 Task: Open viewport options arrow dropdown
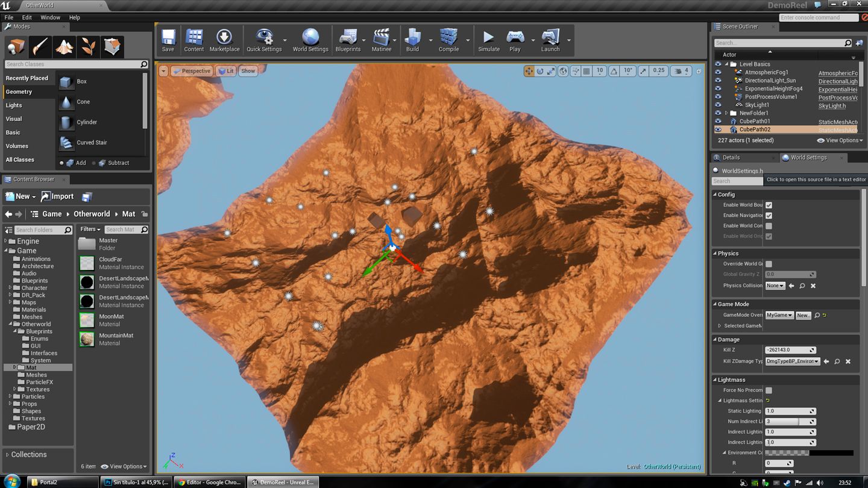163,71
